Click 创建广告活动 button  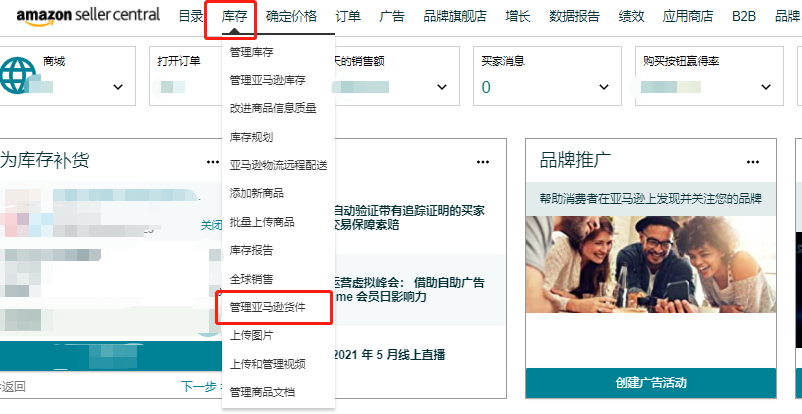651,383
